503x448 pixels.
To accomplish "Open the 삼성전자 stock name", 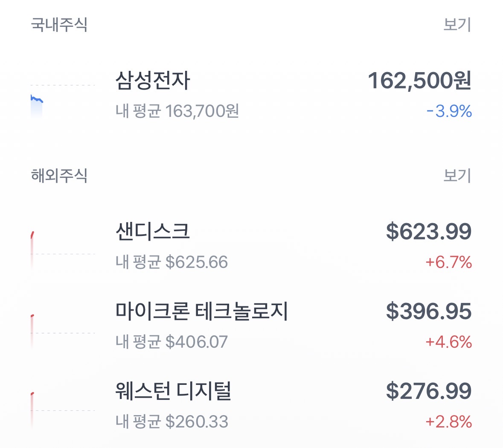I will pyautogui.click(x=153, y=81).
